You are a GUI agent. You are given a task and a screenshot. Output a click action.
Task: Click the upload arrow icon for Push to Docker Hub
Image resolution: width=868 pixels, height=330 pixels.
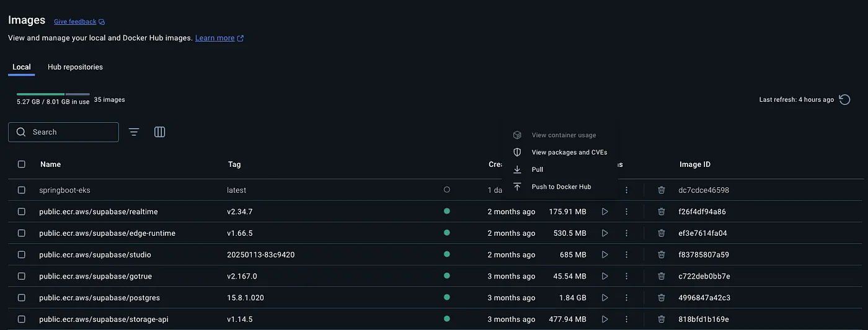517,187
